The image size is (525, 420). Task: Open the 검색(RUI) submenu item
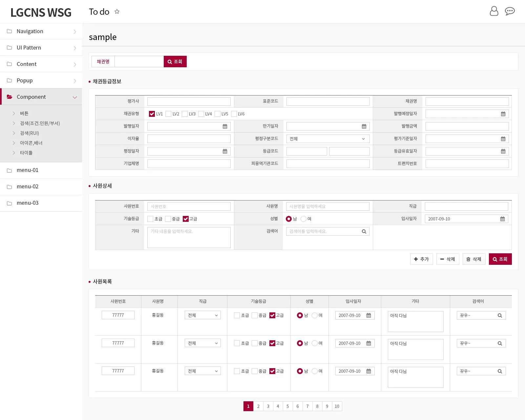point(30,133)
